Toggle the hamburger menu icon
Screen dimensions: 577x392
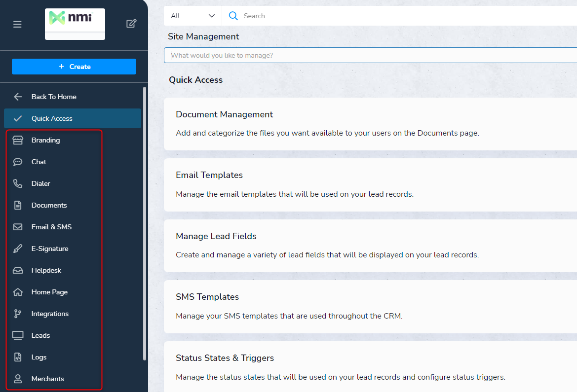(x=17, y=24)
